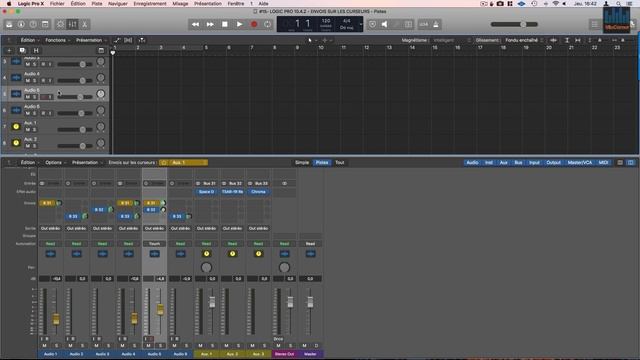Open the Naviguer menu

[118, 3]
